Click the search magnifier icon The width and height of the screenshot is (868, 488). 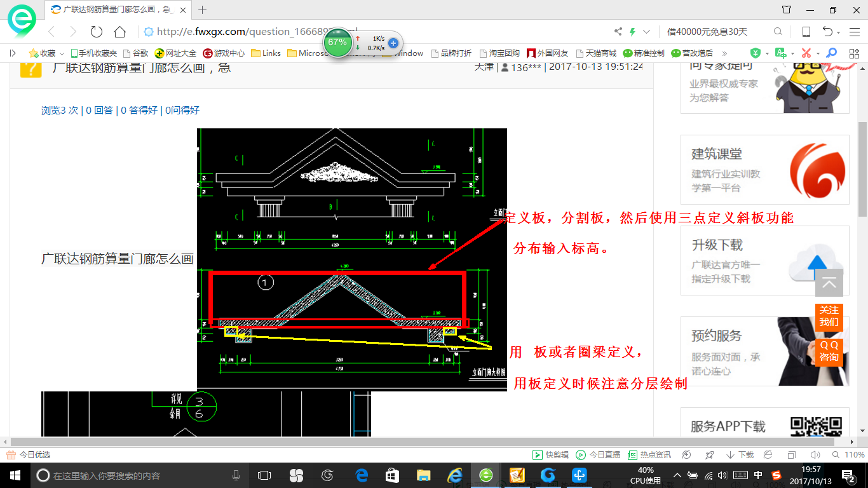tap(778, 32)
